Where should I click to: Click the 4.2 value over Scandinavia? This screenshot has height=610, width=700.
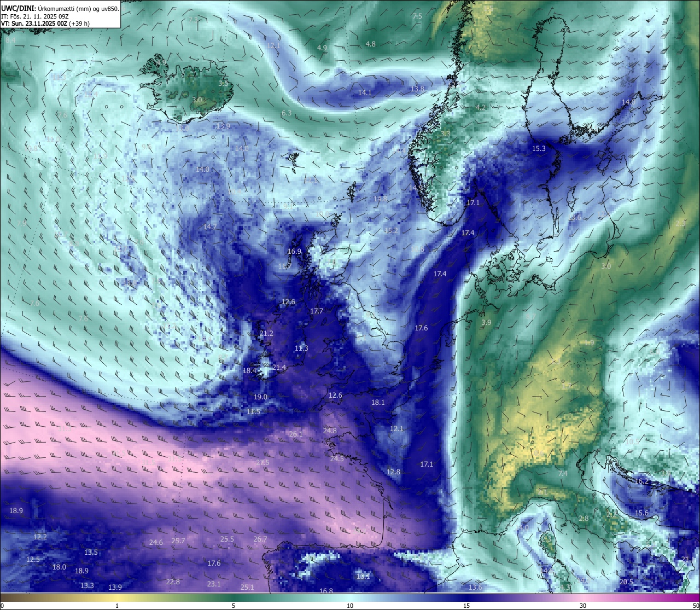click(481, 108)
